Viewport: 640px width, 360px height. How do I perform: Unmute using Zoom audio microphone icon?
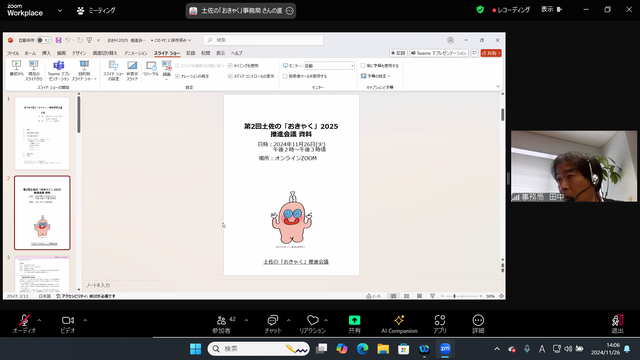pyautogui.click(x=24, y=320)
